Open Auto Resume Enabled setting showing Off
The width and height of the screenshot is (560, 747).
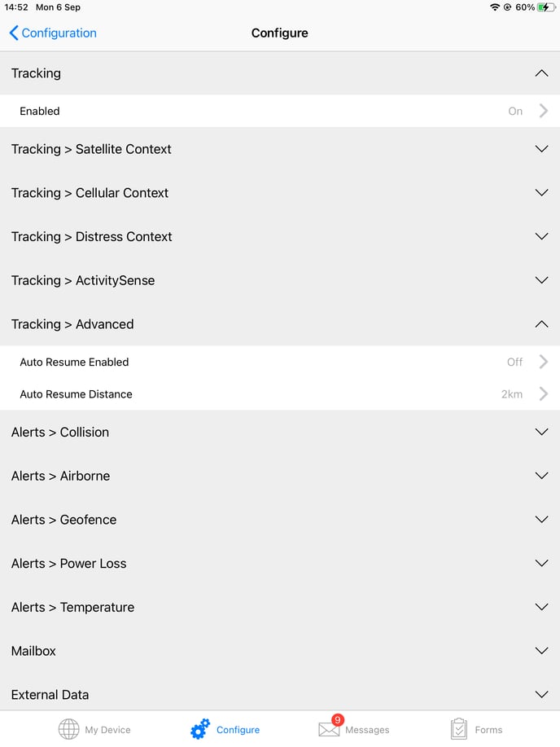(280, 362)
